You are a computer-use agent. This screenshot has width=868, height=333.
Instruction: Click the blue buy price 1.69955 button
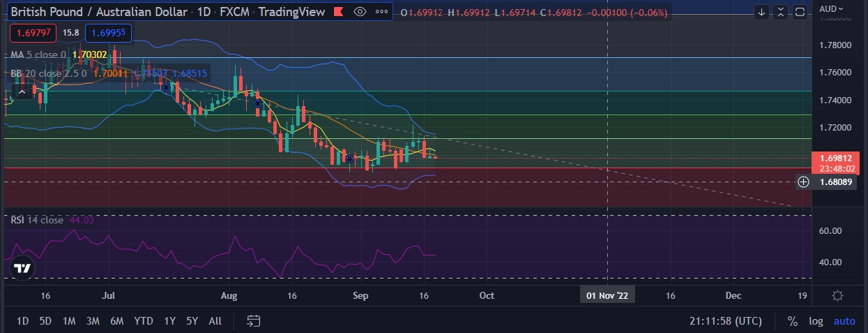109,32
